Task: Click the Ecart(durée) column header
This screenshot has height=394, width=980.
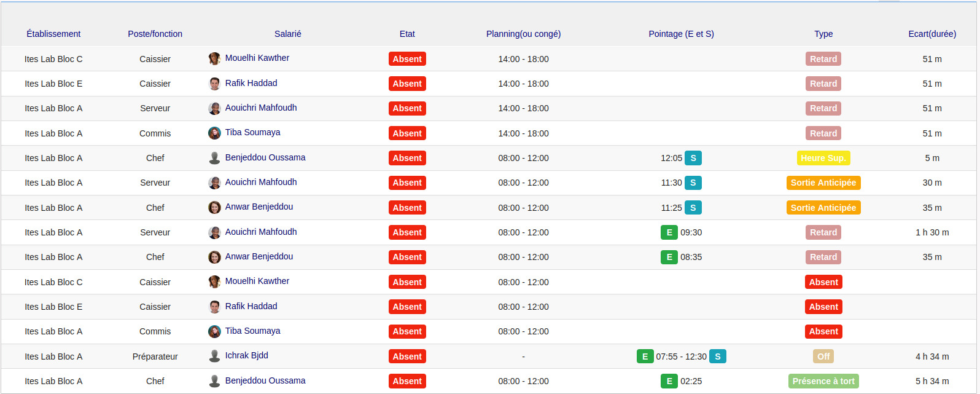Action: 931,34
